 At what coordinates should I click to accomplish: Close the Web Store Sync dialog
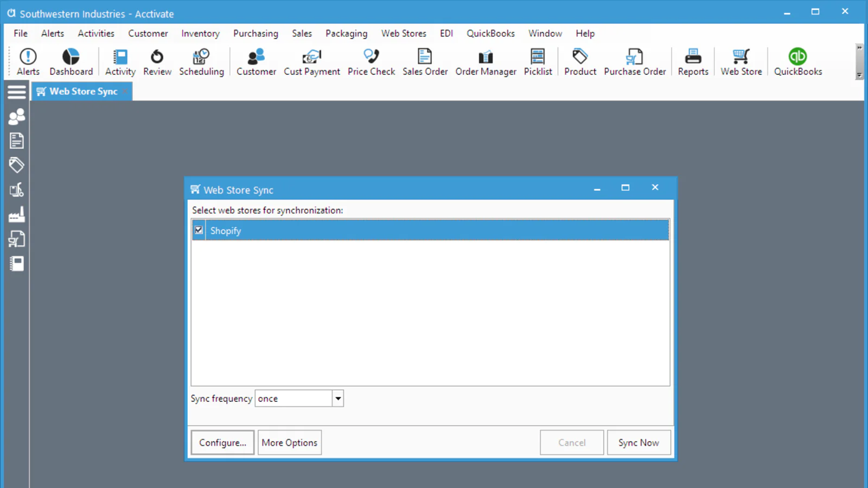[x=655, y=188]
